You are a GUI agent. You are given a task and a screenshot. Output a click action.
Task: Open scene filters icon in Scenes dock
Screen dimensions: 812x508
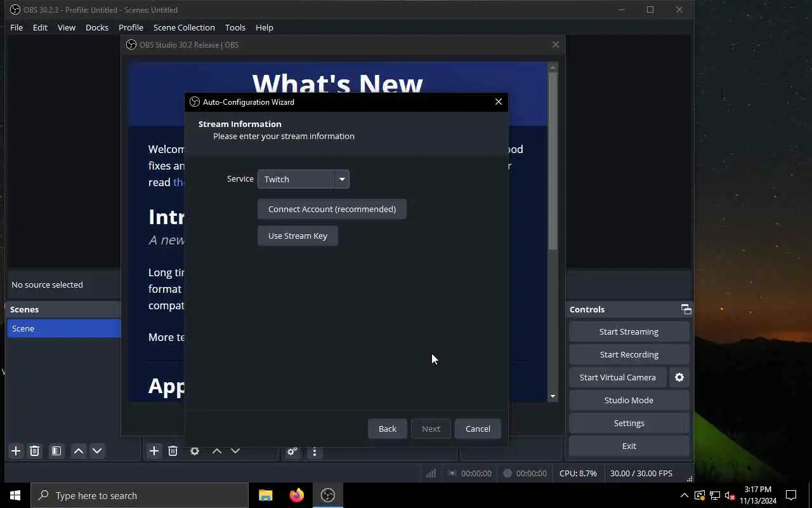tap(56, 451)
